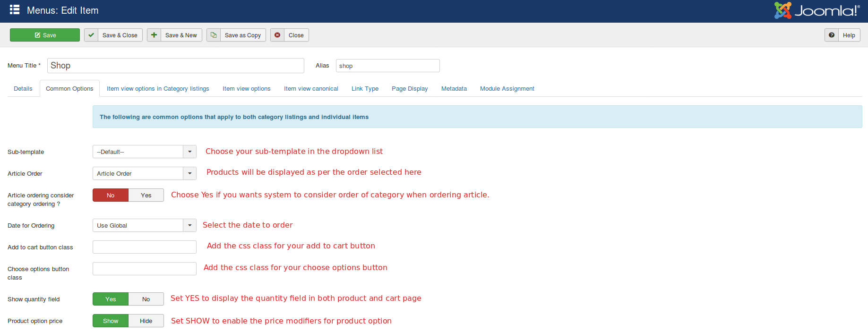The width and height of the screenshot is (868, 332).
Task: Click the copy icon for Save as Copy
Action: click(214, 35)
